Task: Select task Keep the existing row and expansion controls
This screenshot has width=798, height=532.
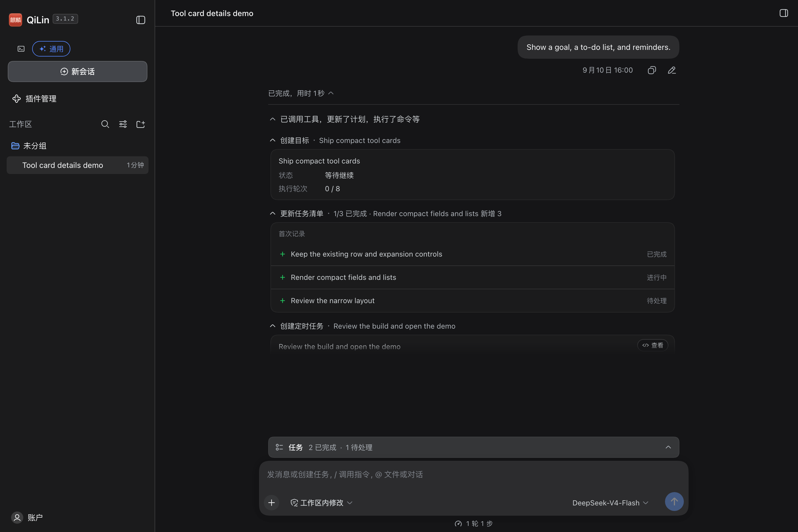Action: click(473, 254)
